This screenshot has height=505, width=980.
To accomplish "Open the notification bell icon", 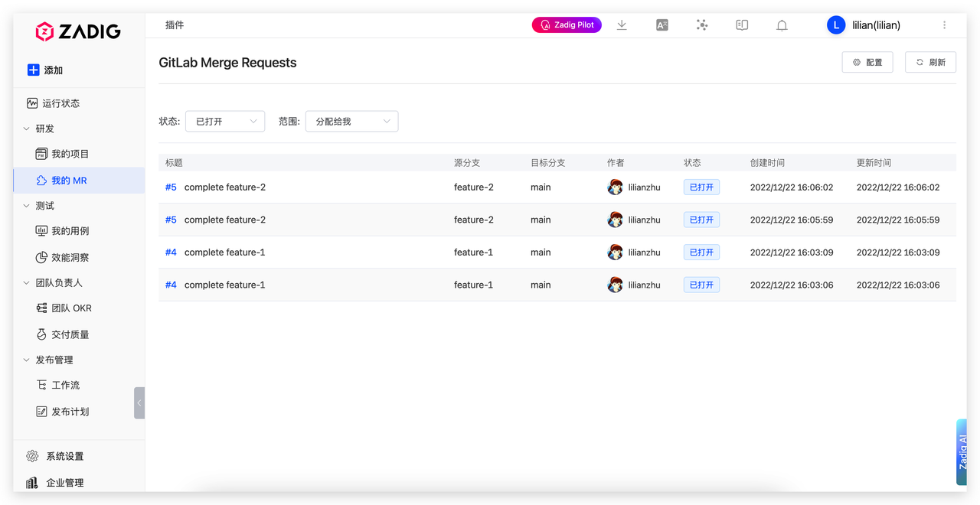I will click(782, 24).
